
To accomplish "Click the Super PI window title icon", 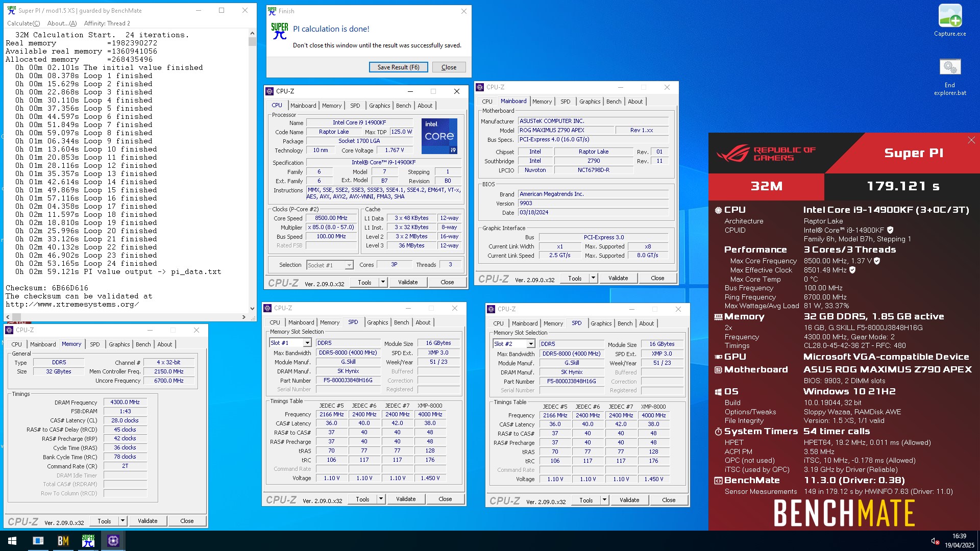I will [11, 10].
